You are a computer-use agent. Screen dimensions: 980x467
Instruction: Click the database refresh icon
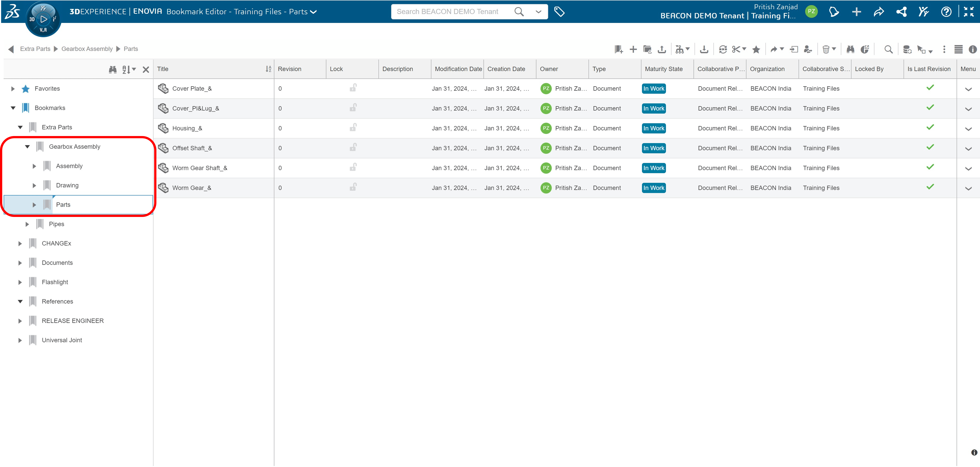907,49
